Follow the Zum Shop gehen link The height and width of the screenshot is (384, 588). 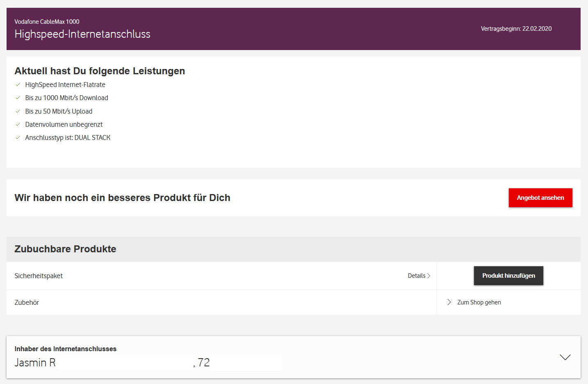point(479,302)
